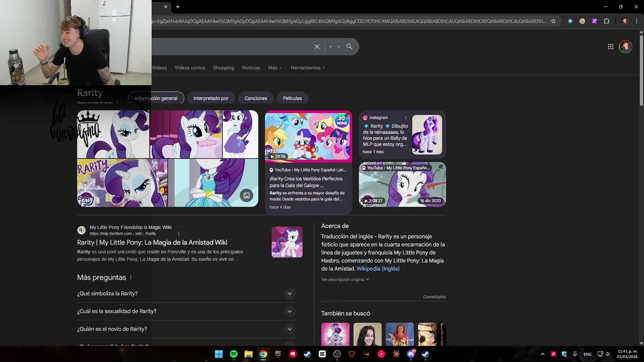Open the Wikipedia (Inglés) link

click(378, 268)
